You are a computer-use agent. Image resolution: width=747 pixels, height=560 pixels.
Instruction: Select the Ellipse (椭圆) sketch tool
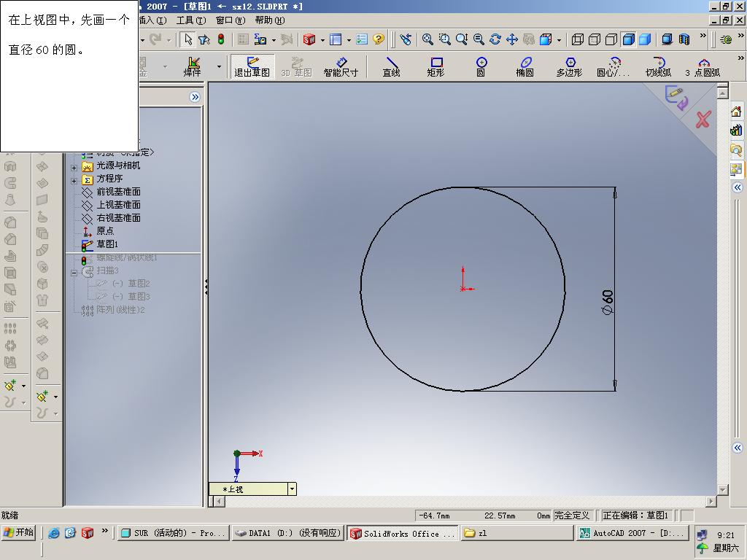coord(525,66)
